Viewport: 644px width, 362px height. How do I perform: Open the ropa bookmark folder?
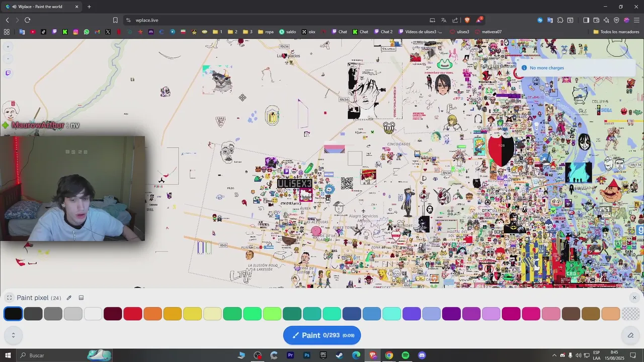tap(266, 32)
